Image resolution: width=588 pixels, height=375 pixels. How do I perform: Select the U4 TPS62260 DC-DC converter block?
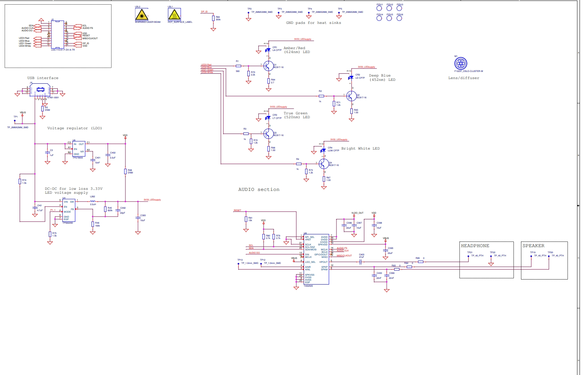[69, 210]
